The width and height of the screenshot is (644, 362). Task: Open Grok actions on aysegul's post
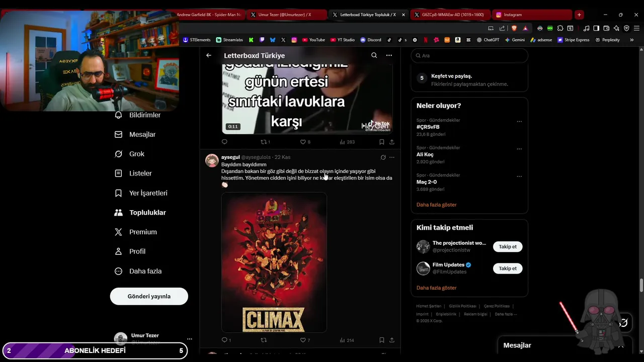pos(383,157)
